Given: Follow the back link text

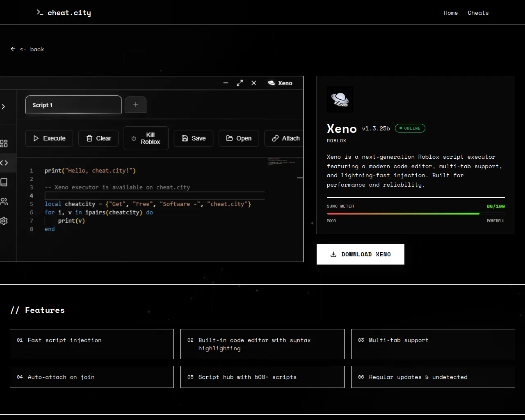Looking at the screenshot, I should [32, 49].
